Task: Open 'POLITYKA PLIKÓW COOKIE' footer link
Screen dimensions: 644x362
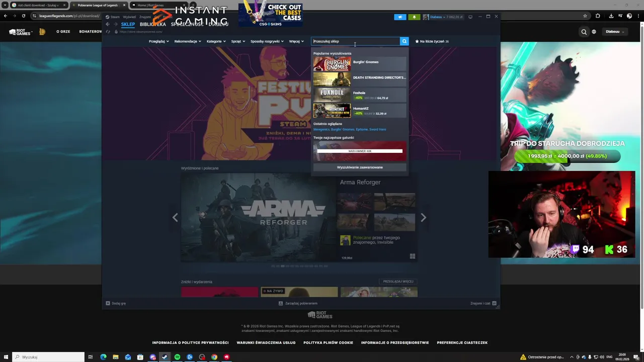Action: [328, 342]
